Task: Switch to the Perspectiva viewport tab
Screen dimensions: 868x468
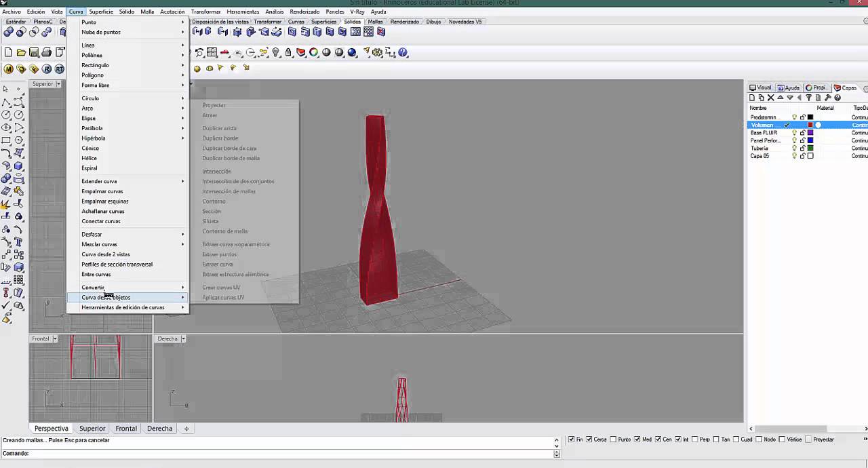Action: [x=52, y=429]
